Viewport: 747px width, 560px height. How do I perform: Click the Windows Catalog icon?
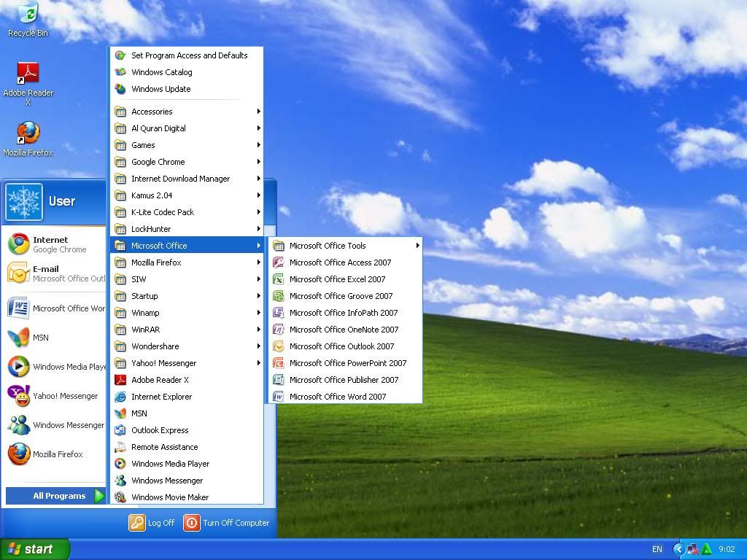120,72
